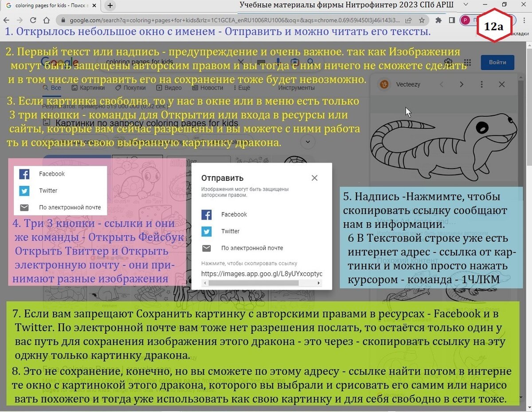Click the https://images.app.goo.gl link to copy it
This screenshot has height=412, width=532.
(x=262, y=274)
